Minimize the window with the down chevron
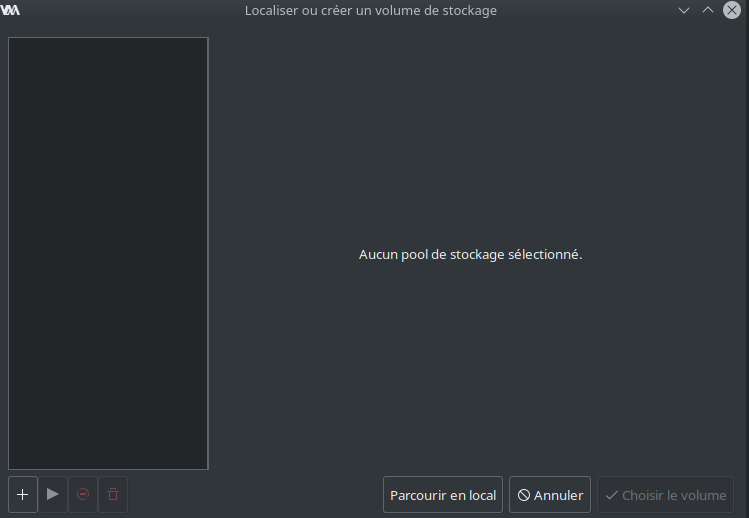Image resolution: width=749 pixels, height=518 pixels. tap(684, 10)
